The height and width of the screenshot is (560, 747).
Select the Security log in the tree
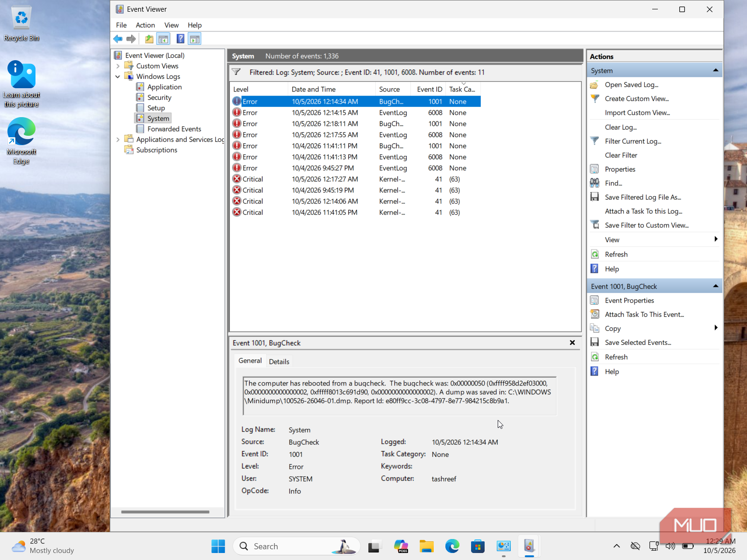[x=159, y=98]
